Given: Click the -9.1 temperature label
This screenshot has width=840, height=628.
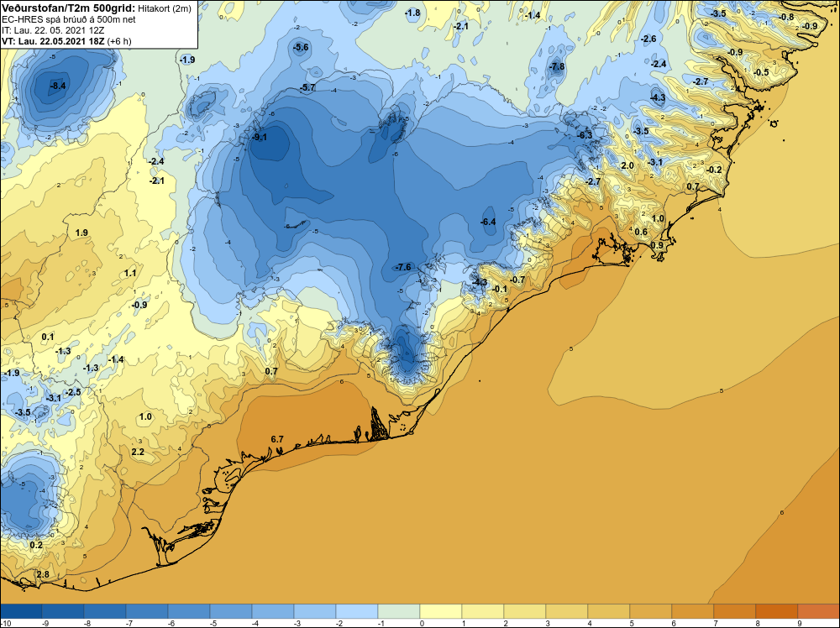Looking at the screenshot, I should 260,137.
